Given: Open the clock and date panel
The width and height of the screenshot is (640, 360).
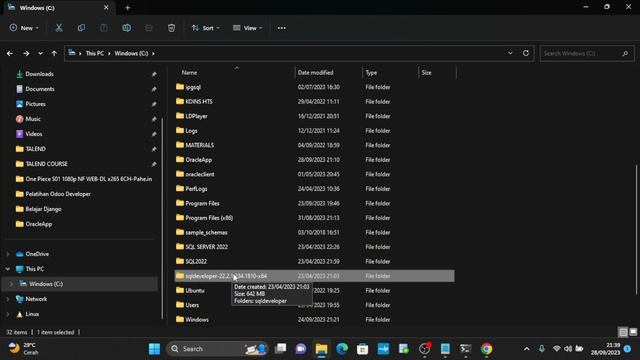Looking at the screenshot, I should pyautogui.click(x=605, y=349).
